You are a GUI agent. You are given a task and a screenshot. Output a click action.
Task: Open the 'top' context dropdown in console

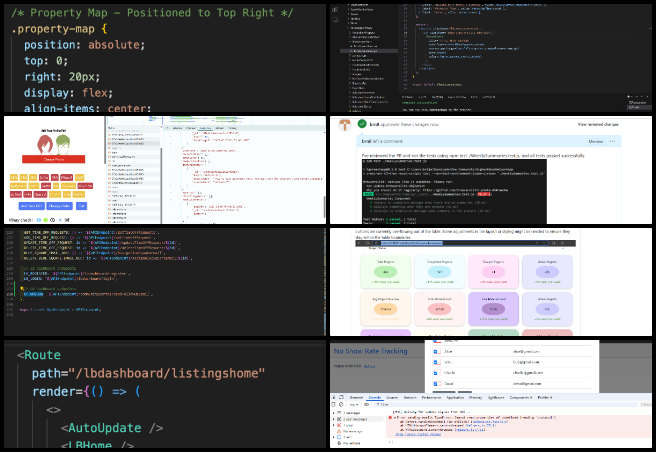point(354,405)
